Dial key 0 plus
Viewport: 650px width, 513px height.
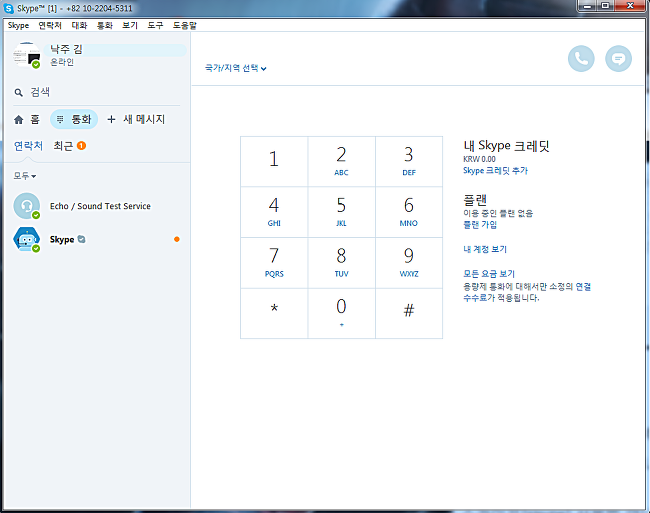(342, 313)
